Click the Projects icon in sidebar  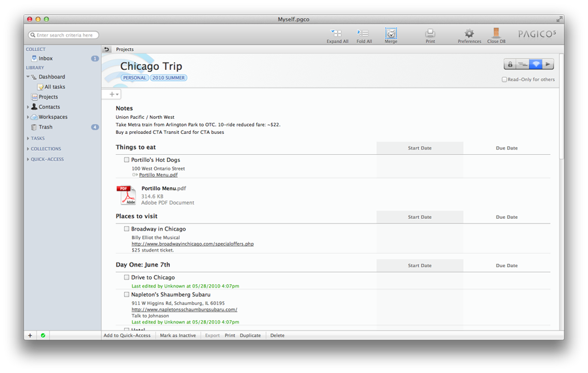coord(35,97)
